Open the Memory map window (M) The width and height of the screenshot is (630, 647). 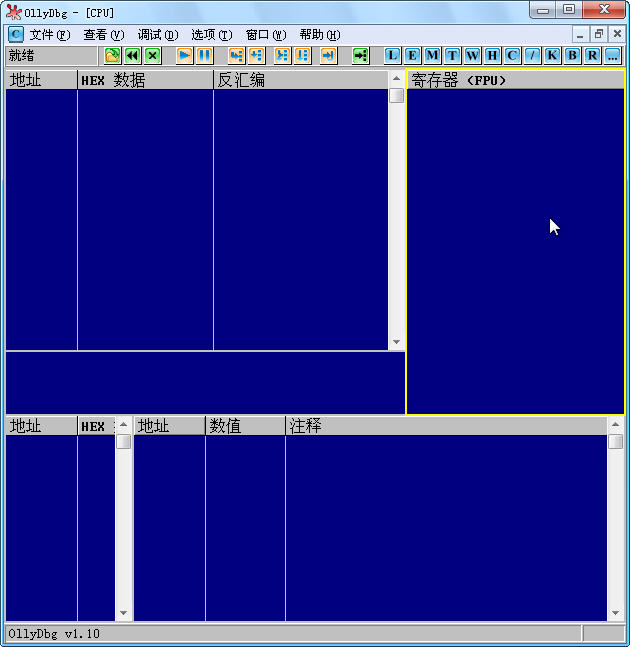click(432, 55)
